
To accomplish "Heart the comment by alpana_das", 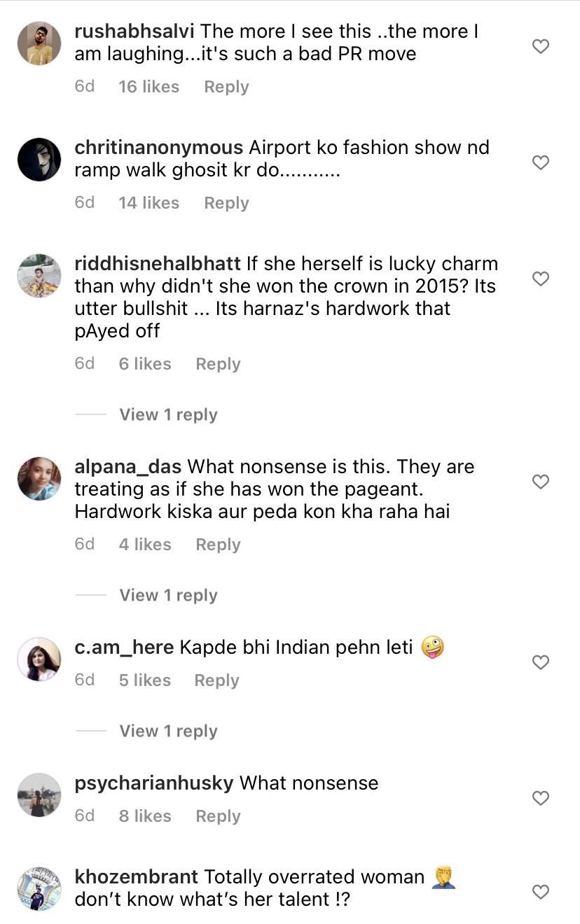I will pos(540,482).
